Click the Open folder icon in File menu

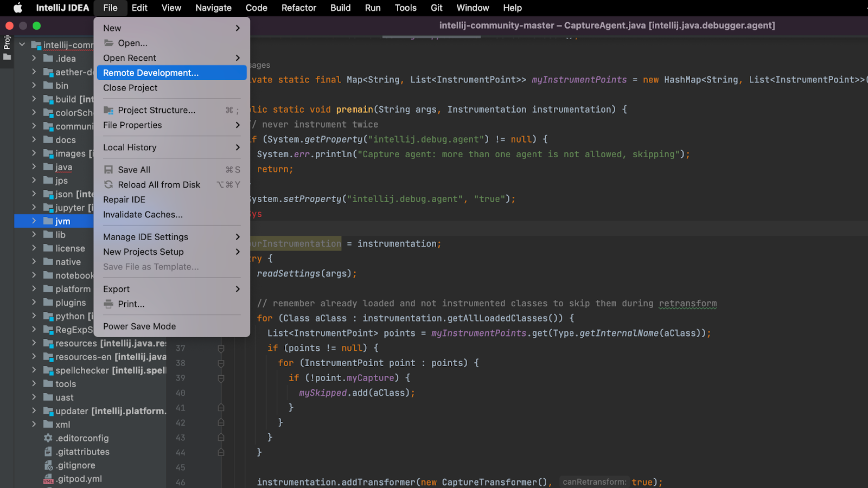point(108,43)
